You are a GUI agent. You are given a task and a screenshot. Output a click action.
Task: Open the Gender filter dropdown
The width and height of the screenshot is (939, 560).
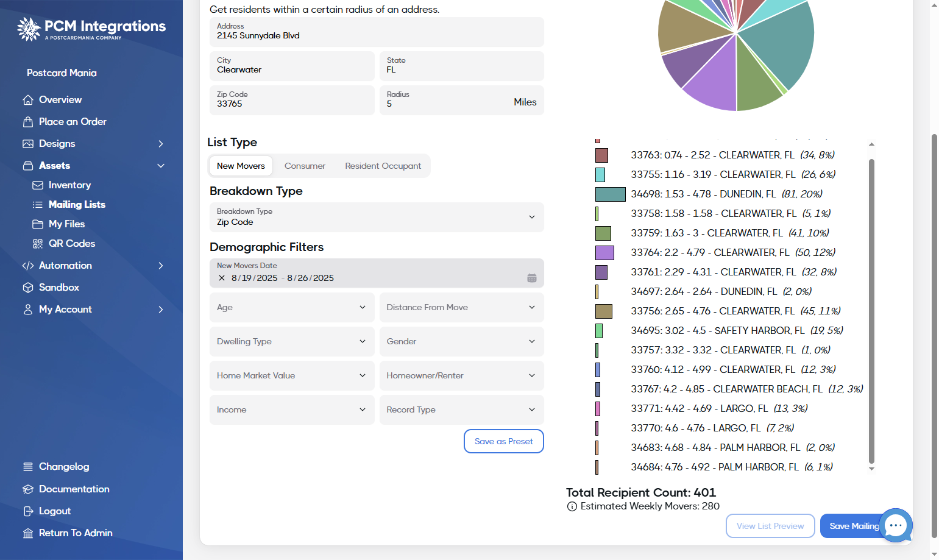pyautogui.click(x=462, y=342)
